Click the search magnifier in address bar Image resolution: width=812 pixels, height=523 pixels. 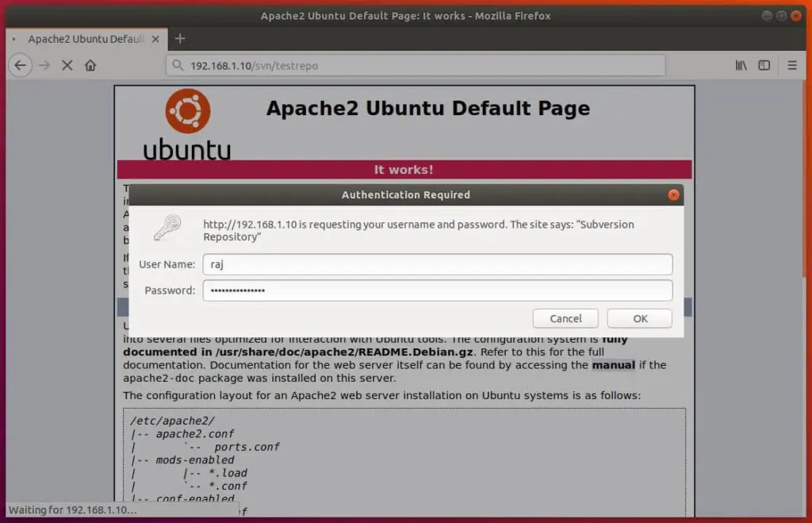178,65
